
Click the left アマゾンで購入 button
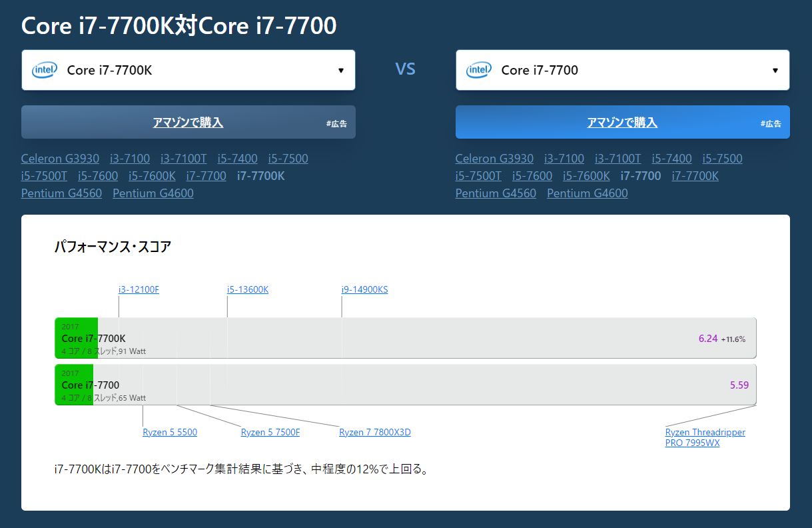click(x=189, y=122)
